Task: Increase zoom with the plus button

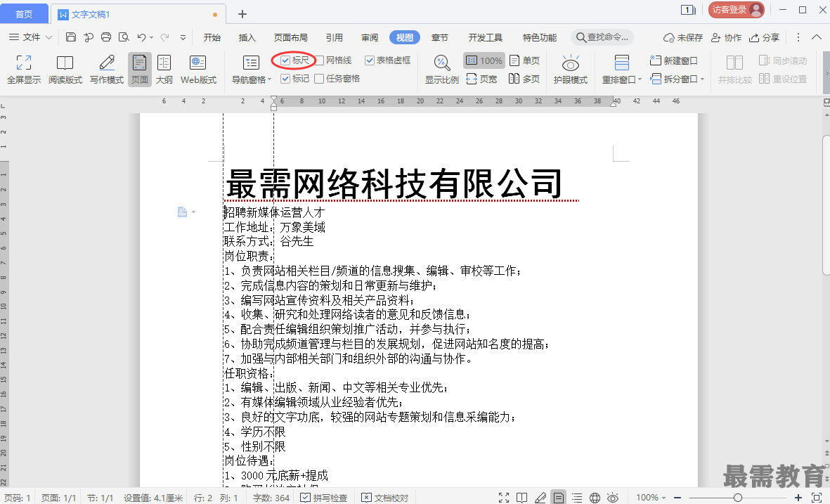Action: coord(798,498)
